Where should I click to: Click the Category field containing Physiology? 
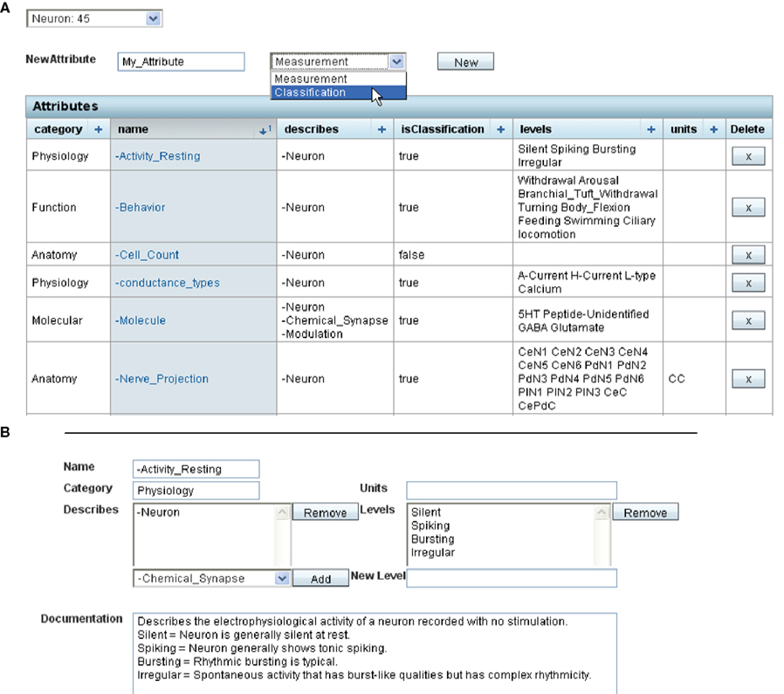(196, 491)
